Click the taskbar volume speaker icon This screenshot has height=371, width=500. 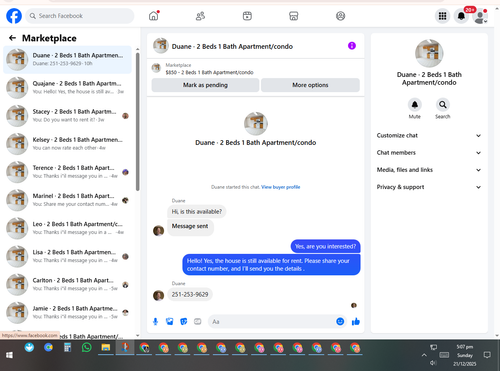tap(433, 363)
